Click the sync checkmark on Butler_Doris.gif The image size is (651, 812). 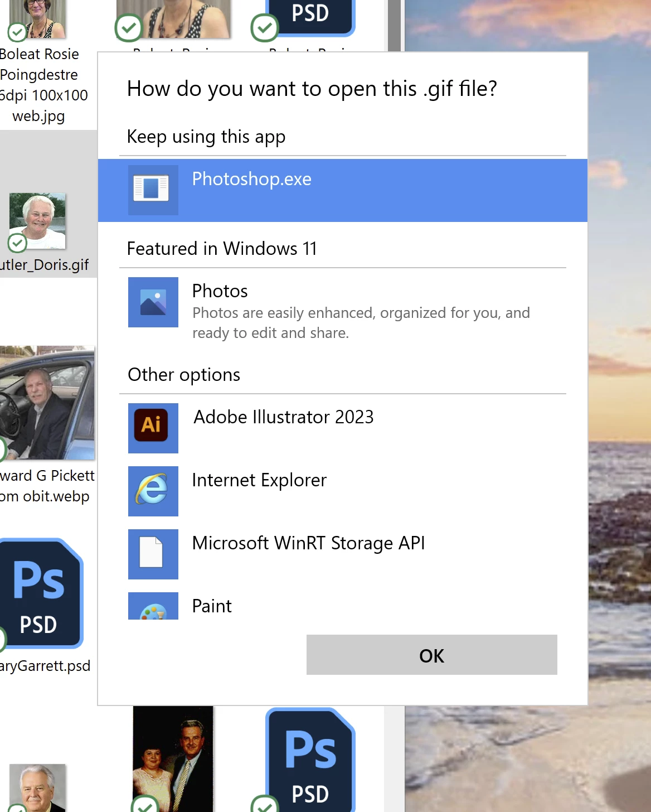17,243
